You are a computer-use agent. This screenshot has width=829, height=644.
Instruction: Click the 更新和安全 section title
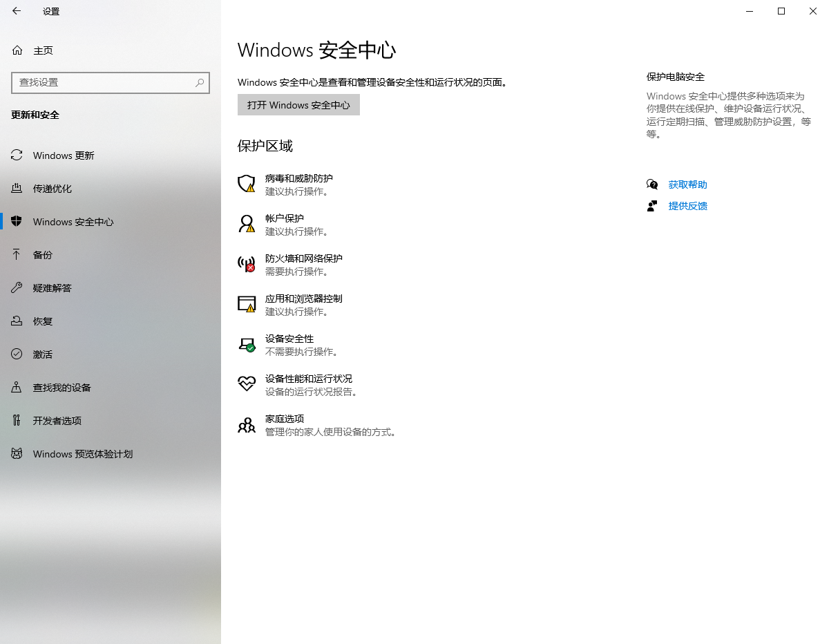pos(35,115)
